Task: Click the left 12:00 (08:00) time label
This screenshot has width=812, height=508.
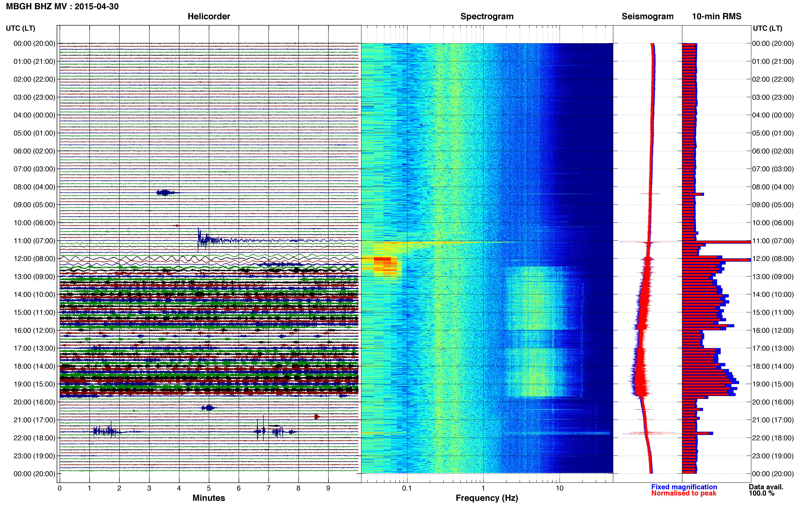Action: (x=34, y=259)
